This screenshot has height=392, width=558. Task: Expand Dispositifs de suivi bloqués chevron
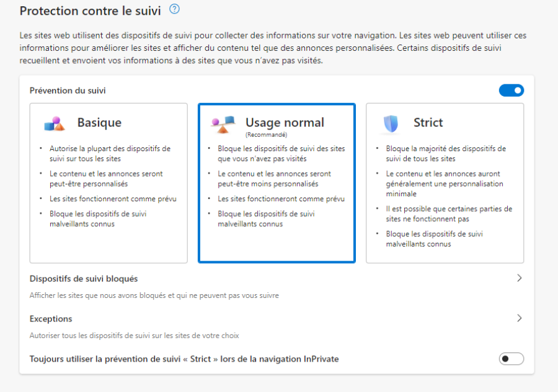(x=519, y=278)
